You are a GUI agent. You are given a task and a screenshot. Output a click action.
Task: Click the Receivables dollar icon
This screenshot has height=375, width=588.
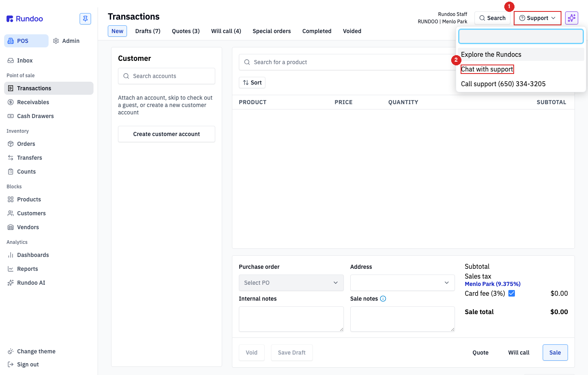tap(11, 102)
